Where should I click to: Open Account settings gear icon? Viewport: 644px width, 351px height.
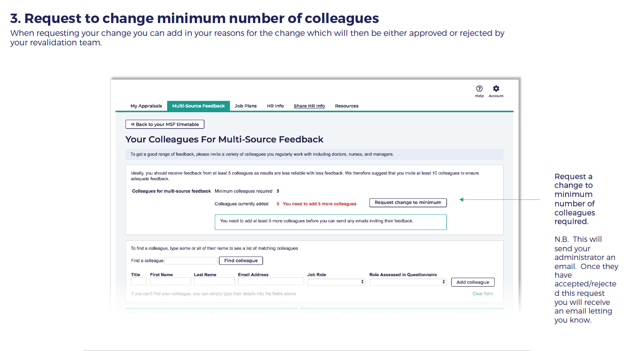point(496,89)
